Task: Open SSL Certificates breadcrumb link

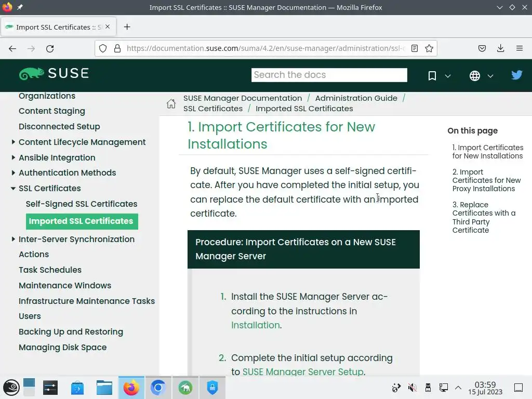Action: point(212,109)
